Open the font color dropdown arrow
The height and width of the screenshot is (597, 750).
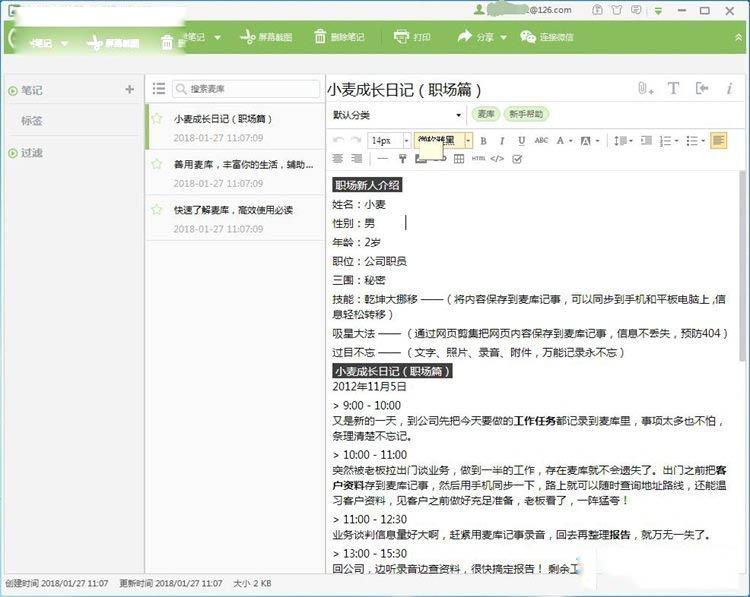point(571,141)
